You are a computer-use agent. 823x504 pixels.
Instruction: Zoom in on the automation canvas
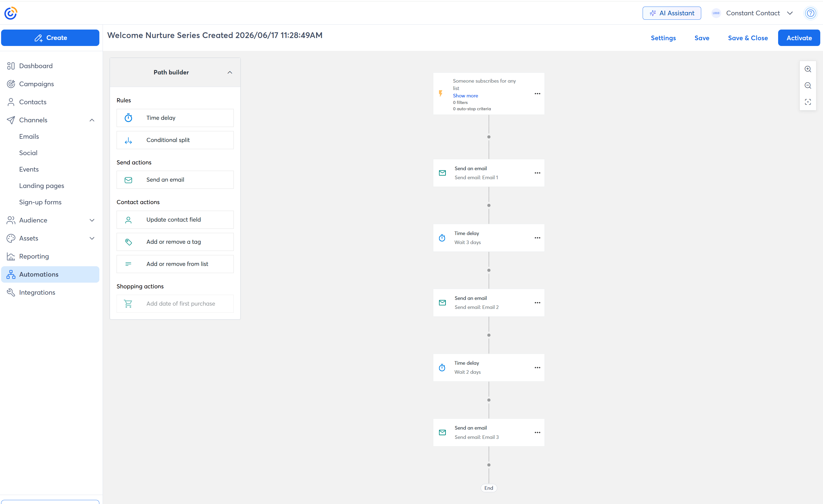[808, 69]
